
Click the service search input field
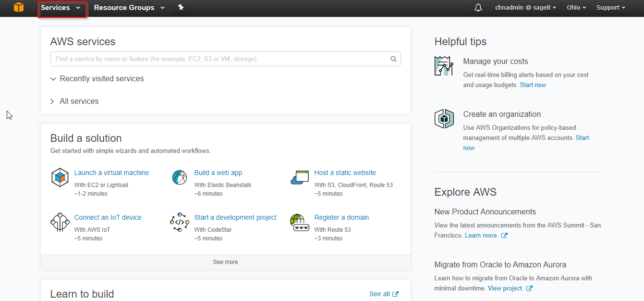pyautogui.click(x=219, y=59)
